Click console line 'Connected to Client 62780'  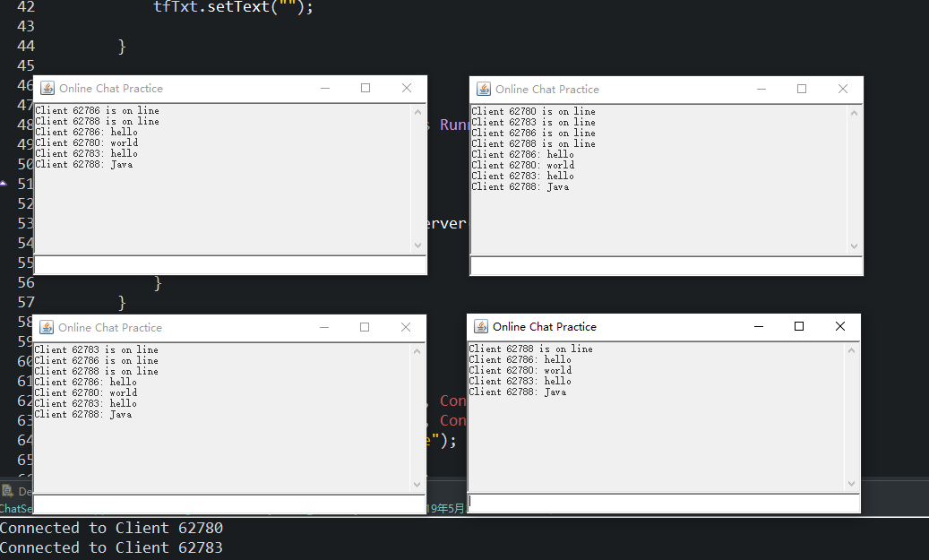point(111,528)
